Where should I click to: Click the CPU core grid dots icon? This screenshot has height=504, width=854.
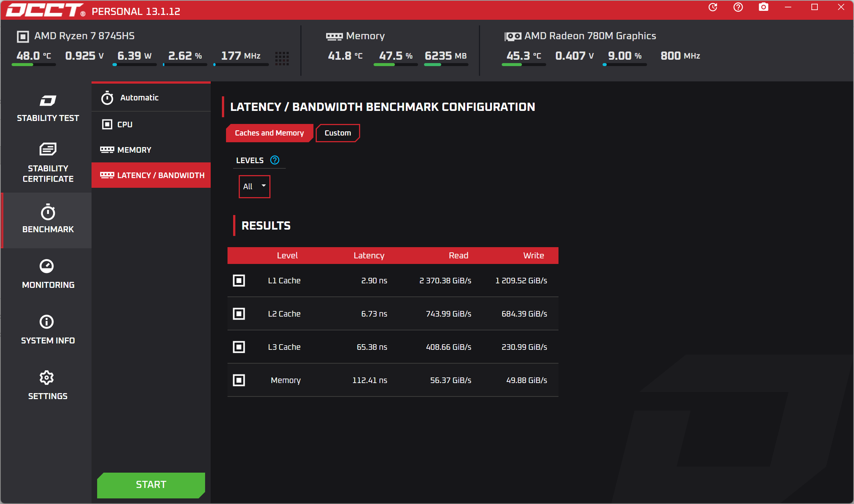(x=282, y=58)
